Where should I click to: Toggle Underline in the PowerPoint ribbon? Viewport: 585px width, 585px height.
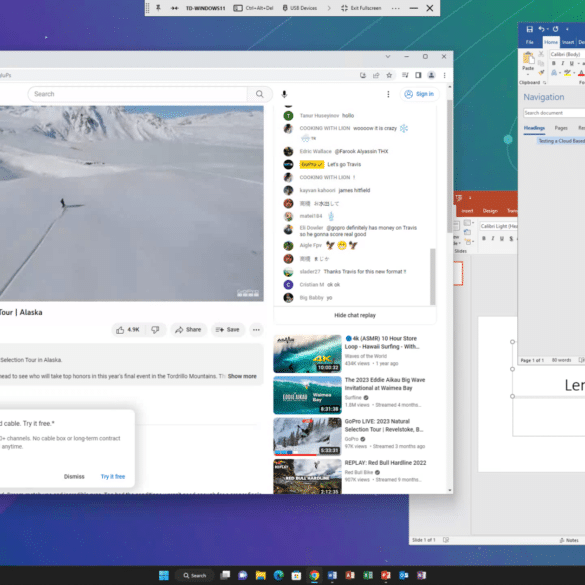pos(502,238)
